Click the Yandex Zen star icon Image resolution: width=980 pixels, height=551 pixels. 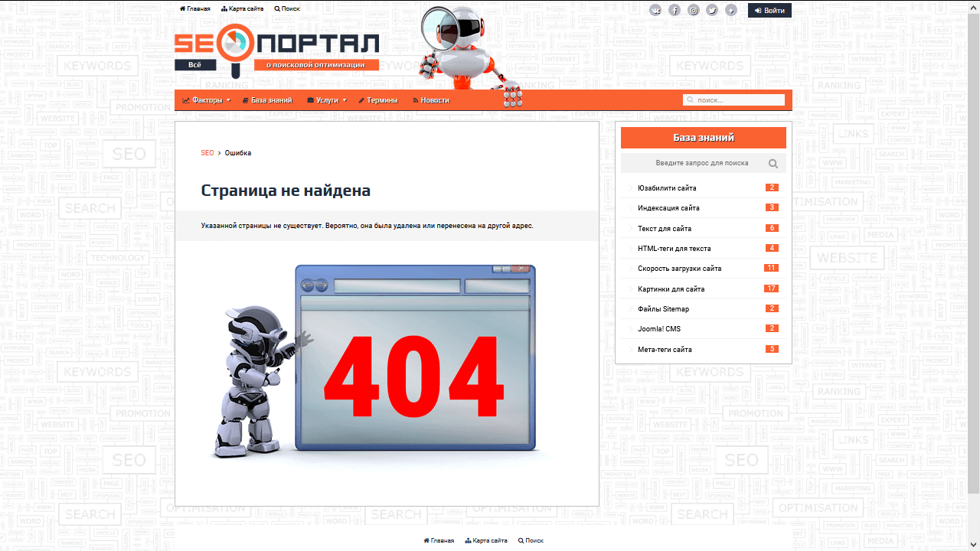coord(731,11)
